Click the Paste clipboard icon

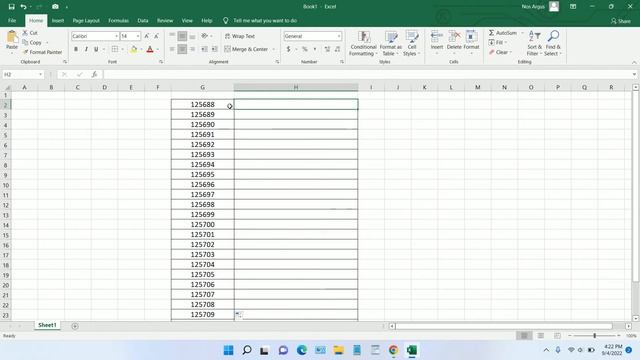tap(12, 37)
